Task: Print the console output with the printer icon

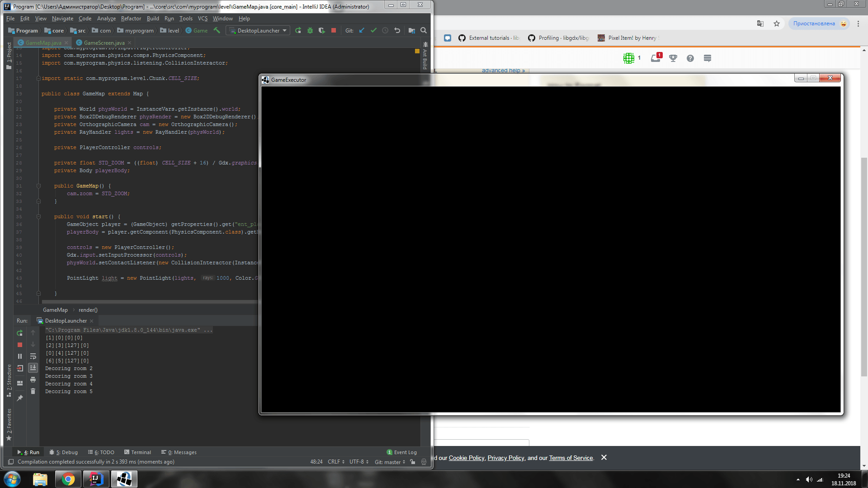Action: coord(33,380)
